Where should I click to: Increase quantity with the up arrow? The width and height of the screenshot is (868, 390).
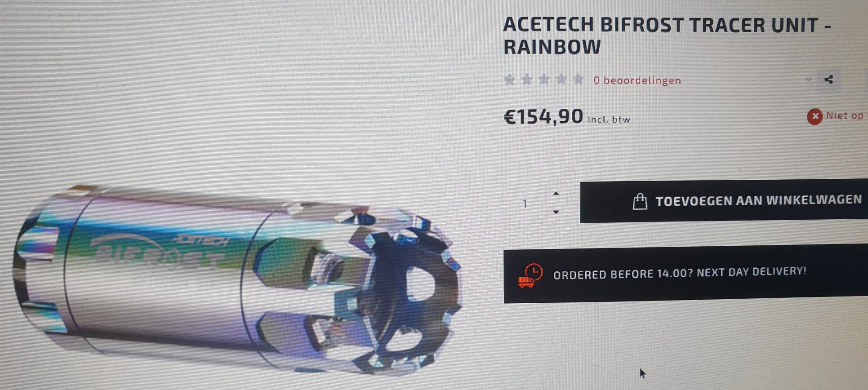(x=556, y=194)
